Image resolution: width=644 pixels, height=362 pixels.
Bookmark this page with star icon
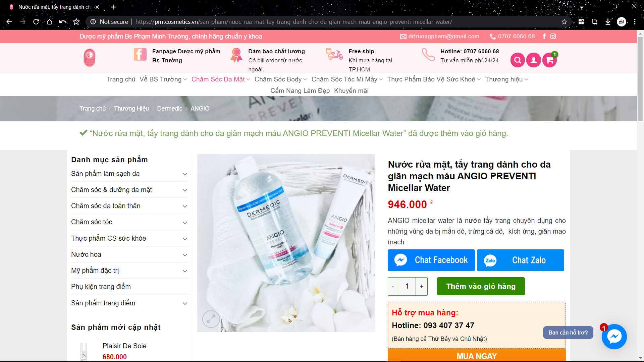(564, 22)
